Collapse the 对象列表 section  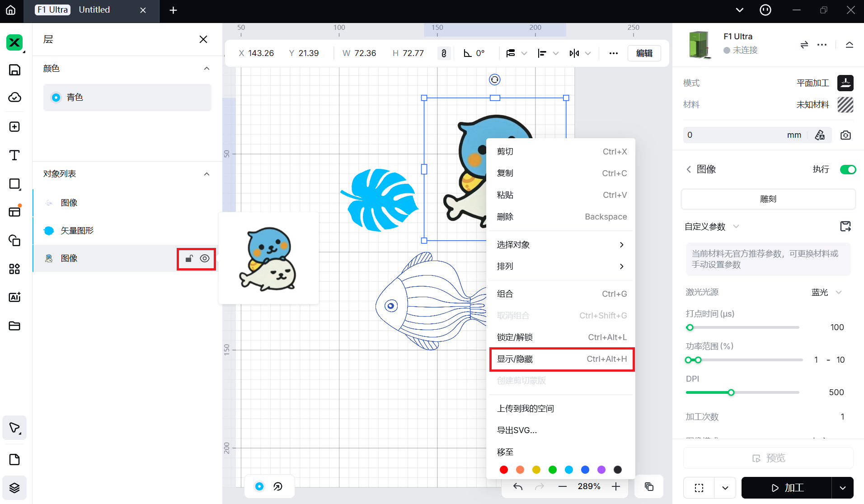tap(207, 174)
